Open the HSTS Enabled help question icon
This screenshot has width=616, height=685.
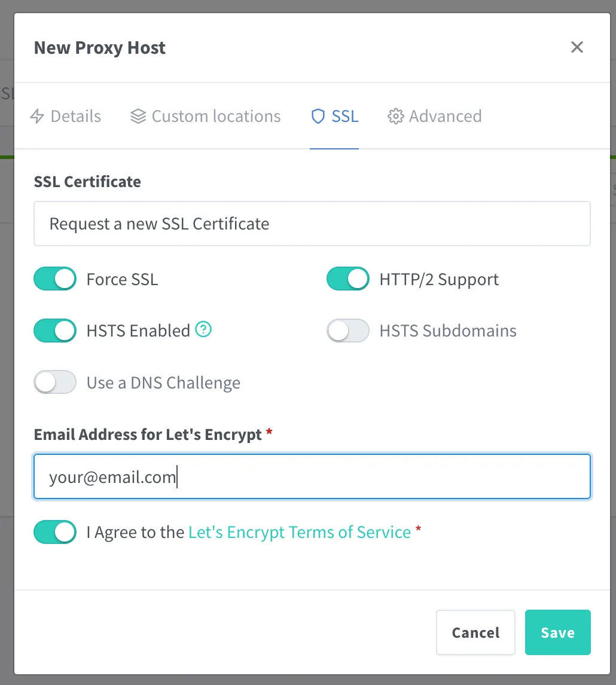coord(203,329)
